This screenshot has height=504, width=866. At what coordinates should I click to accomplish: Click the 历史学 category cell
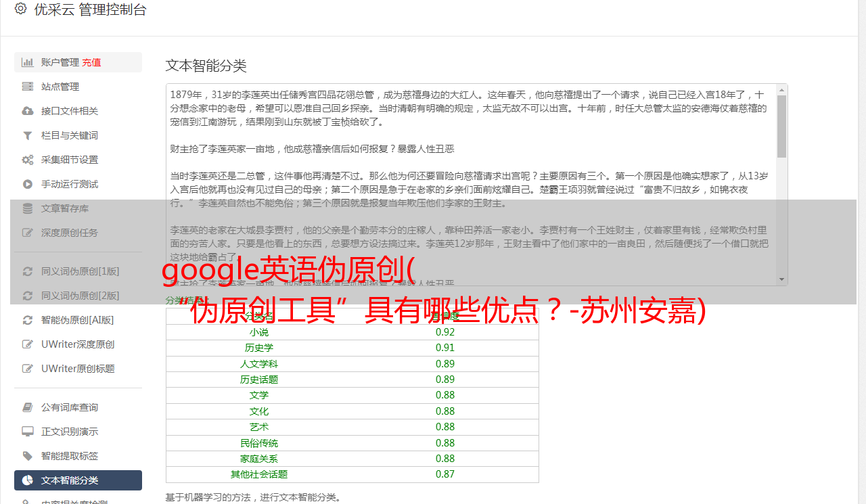pyautogui.click(x=259, y=348)
